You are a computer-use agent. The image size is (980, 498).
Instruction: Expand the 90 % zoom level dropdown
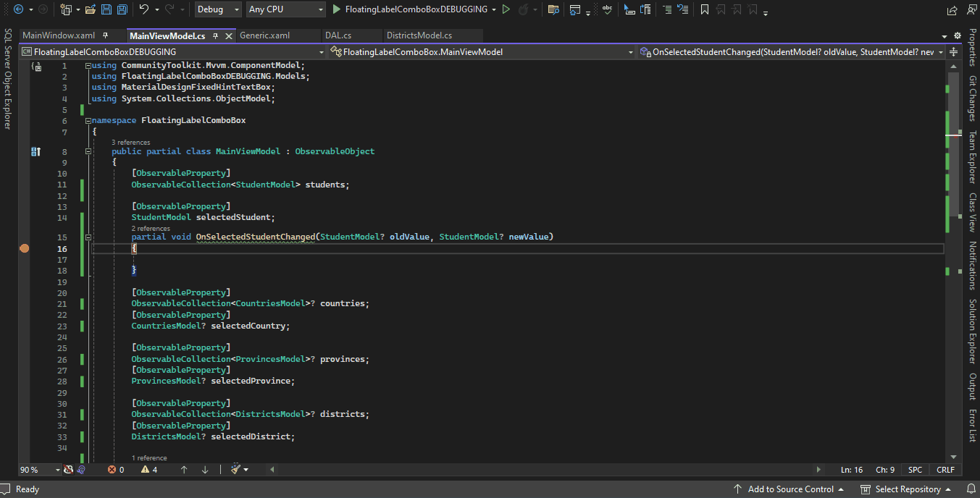point(58,470)
